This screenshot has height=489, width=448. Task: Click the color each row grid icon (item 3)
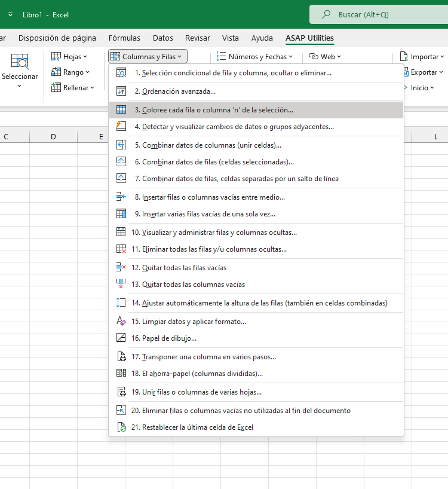(x=121, y=109)
